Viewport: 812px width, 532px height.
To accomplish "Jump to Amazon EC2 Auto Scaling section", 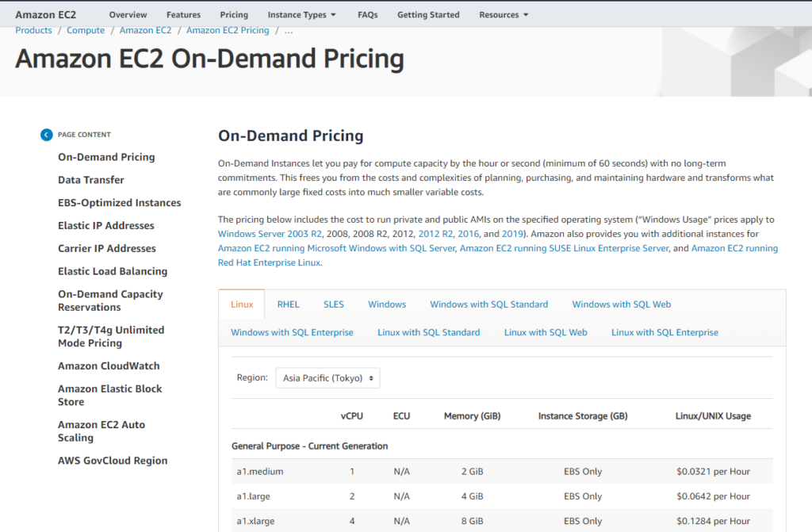I will pyautogui.click(x=101, y=431).
